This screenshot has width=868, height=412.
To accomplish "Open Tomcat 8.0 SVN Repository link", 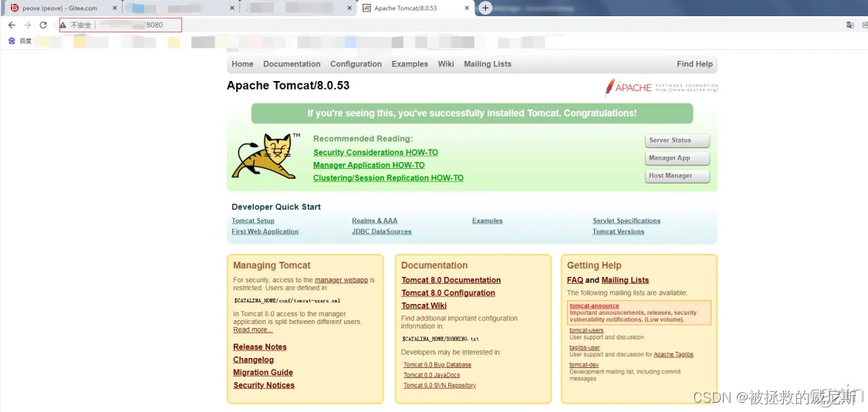I will click(440, 386).
